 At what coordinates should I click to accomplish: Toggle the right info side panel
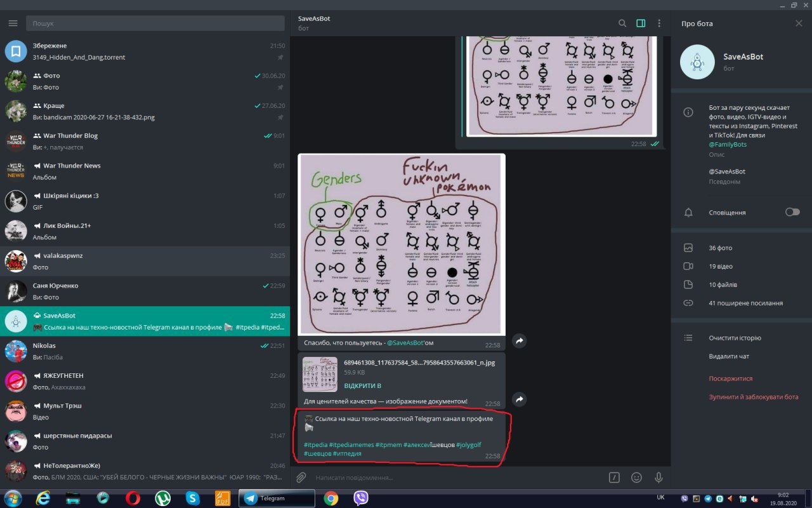(x=641, y=23)
